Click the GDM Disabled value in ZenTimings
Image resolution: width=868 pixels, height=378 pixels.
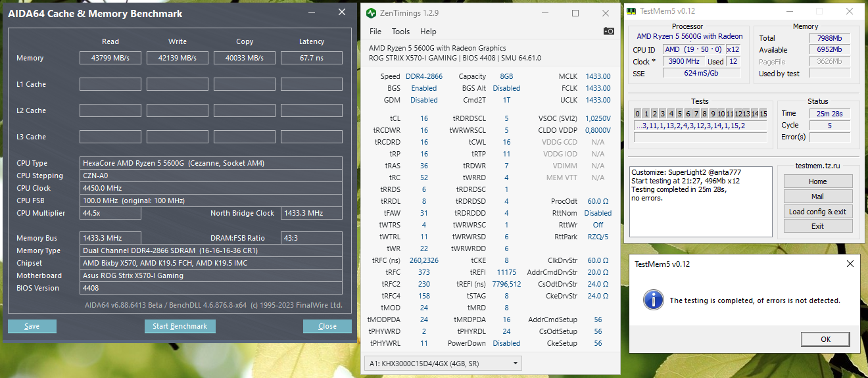[x=424, y=100]
